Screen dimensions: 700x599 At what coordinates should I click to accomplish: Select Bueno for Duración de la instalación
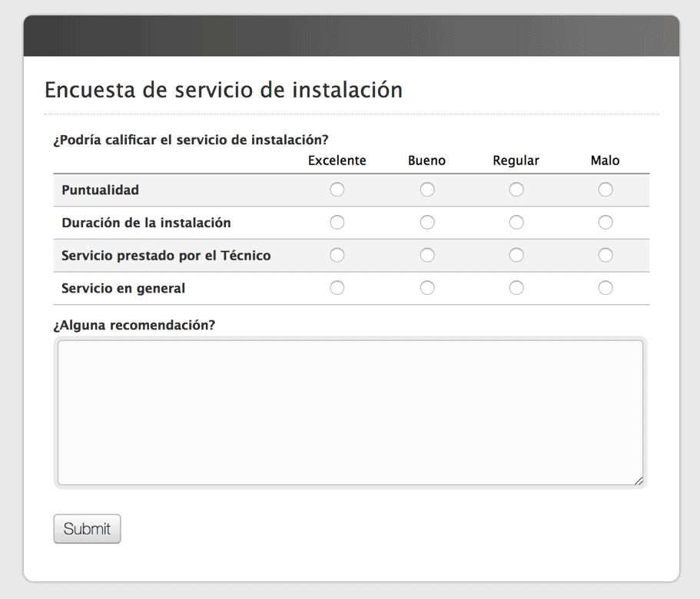[427, 222]
